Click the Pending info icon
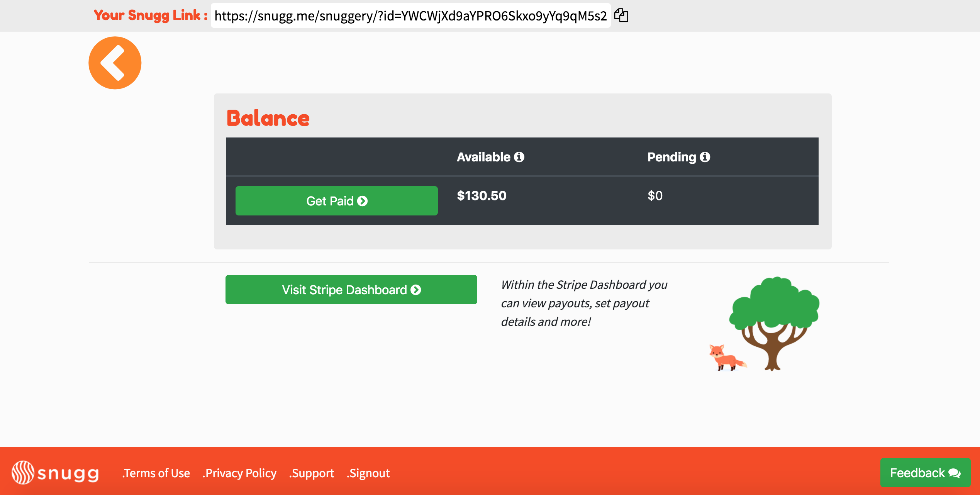The height and width of the screenshot is (495, 980). click(705, 157)
